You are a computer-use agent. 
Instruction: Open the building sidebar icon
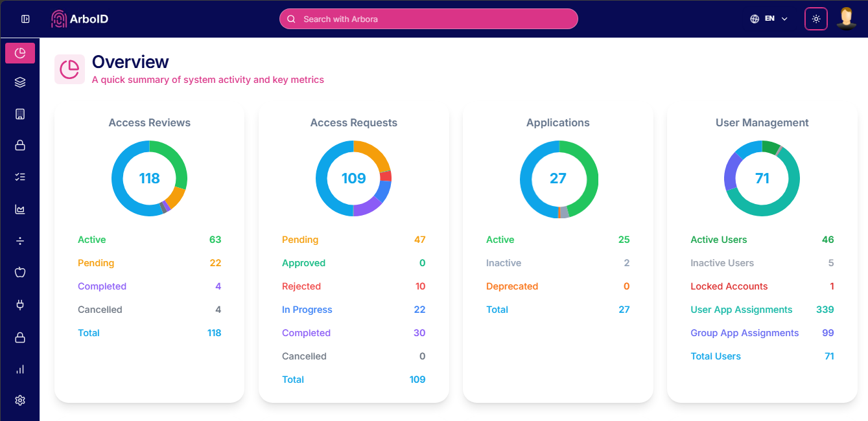tap(20, 114)
